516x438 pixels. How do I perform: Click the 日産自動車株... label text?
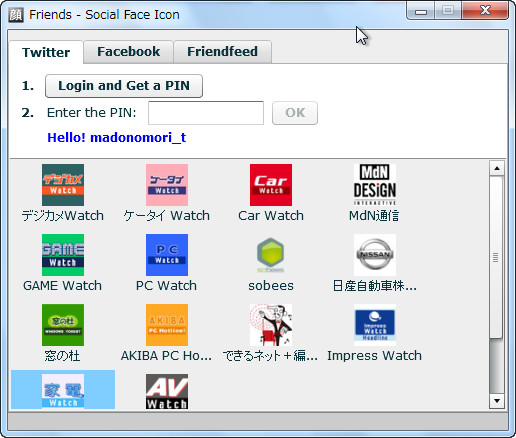tap(375, 286)
